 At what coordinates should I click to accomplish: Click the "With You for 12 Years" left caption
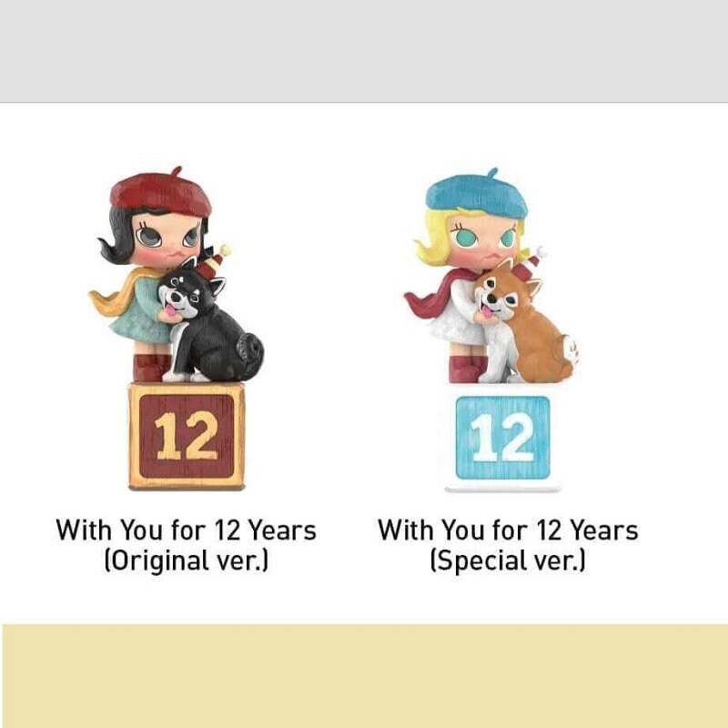[x=186, y=530]
